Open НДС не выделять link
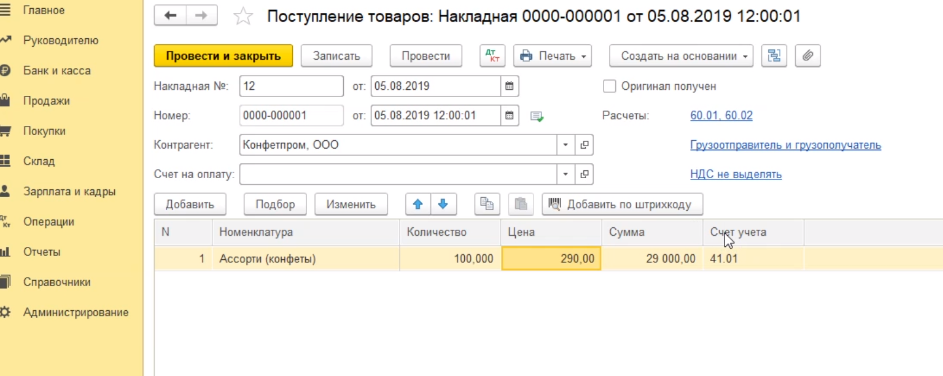This screenshot has height=376, width=943. point(736,174)
